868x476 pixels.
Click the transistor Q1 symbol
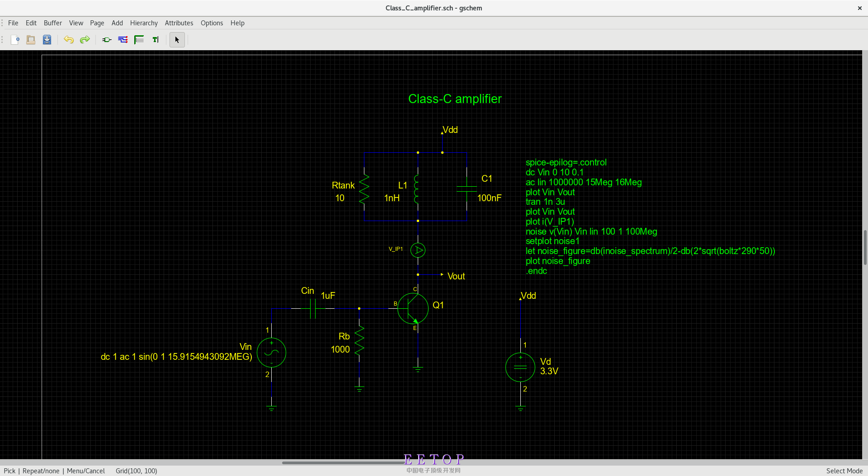tap(413, 308)
